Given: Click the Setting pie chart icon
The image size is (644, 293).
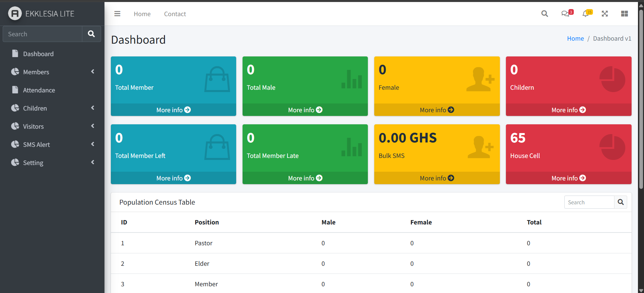Looking at the screenshot, I should (15, 162).
